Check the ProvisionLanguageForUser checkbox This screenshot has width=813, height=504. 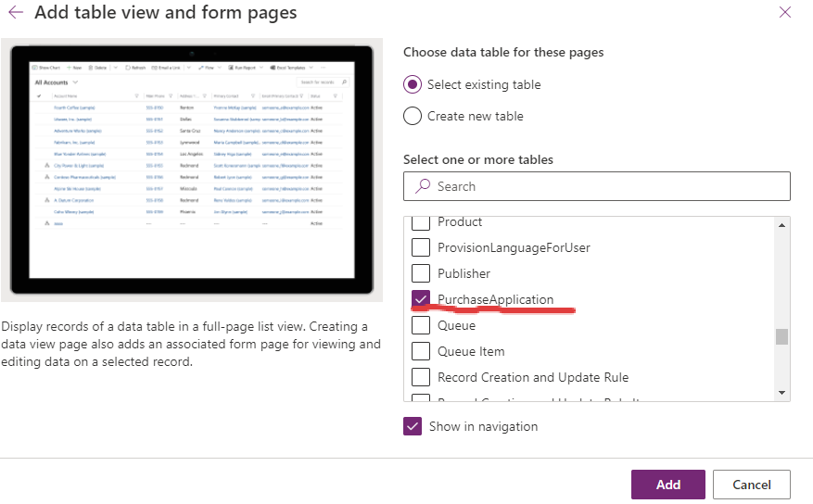(421, 247)
